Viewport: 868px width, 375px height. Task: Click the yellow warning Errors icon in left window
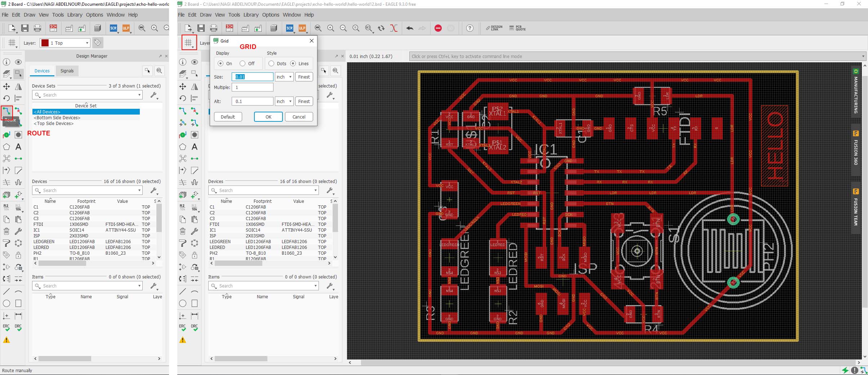6,340
